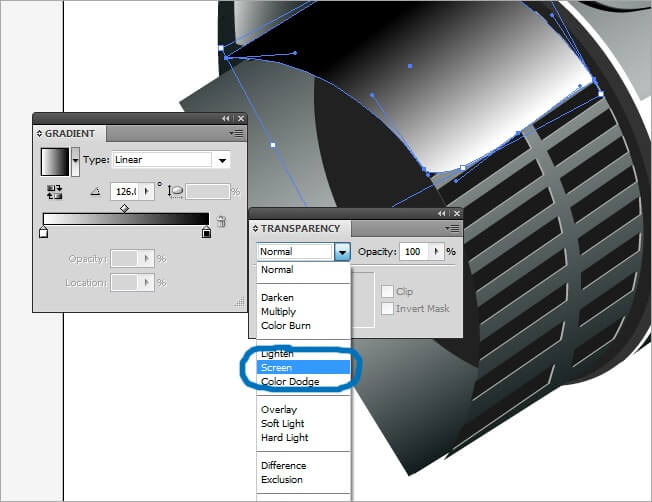Click the gradient fill preview swatch

(x=54, y=160)
